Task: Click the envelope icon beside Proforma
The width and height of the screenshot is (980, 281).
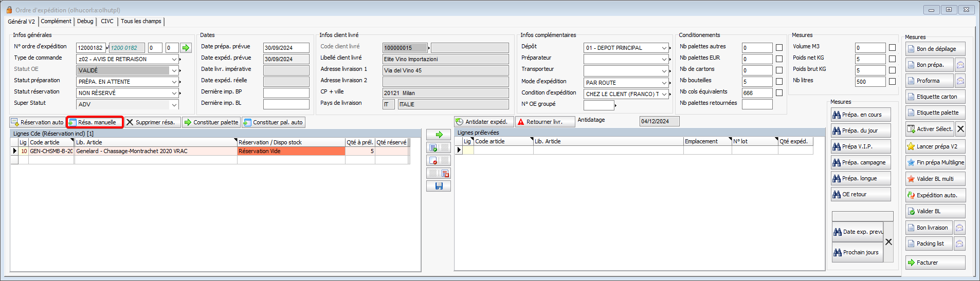Action: [x=960, y=81]
